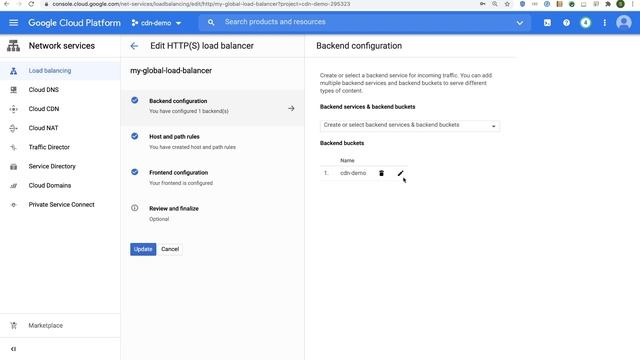
Task: Select the Frontend configuration step
Action: (x=213, y=178)
